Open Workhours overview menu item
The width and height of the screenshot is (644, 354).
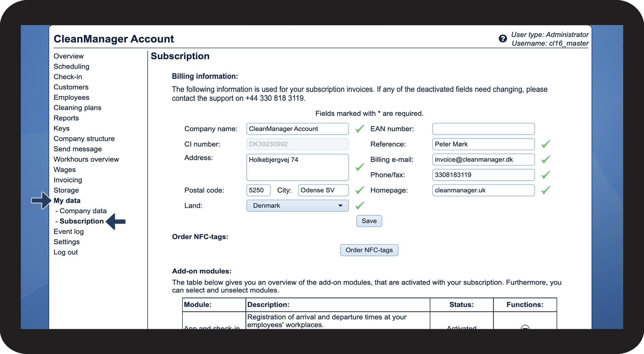pos(86,159)
